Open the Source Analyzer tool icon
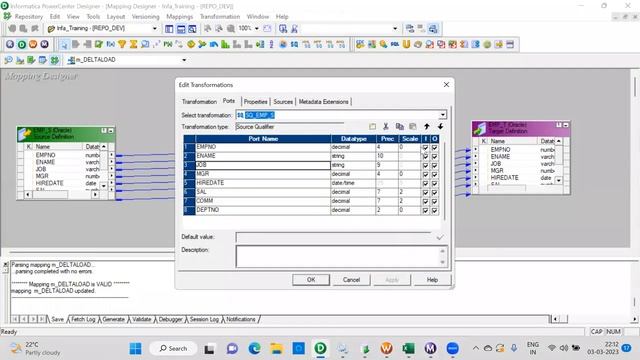The image size is (640, 360). [8, 60]
